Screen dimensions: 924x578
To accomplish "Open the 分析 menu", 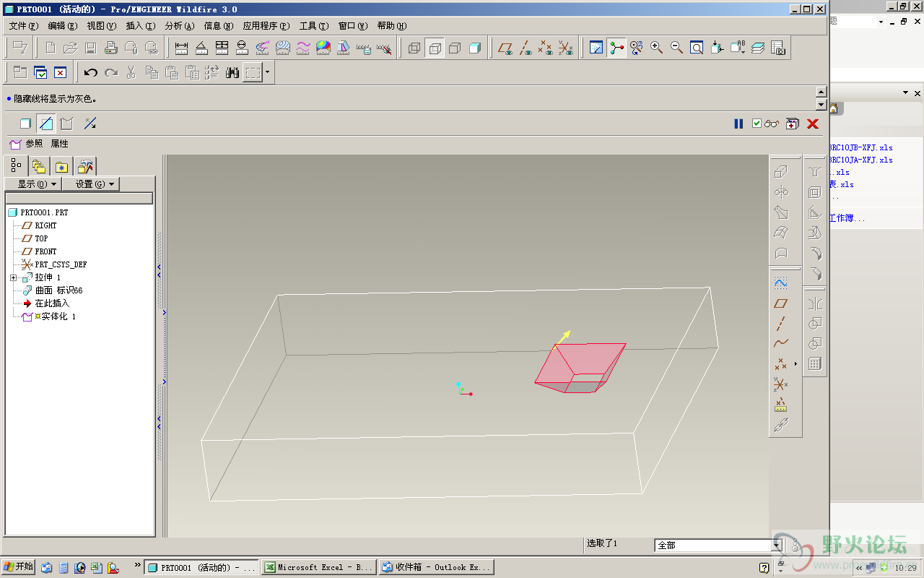I will coord(180,25).
